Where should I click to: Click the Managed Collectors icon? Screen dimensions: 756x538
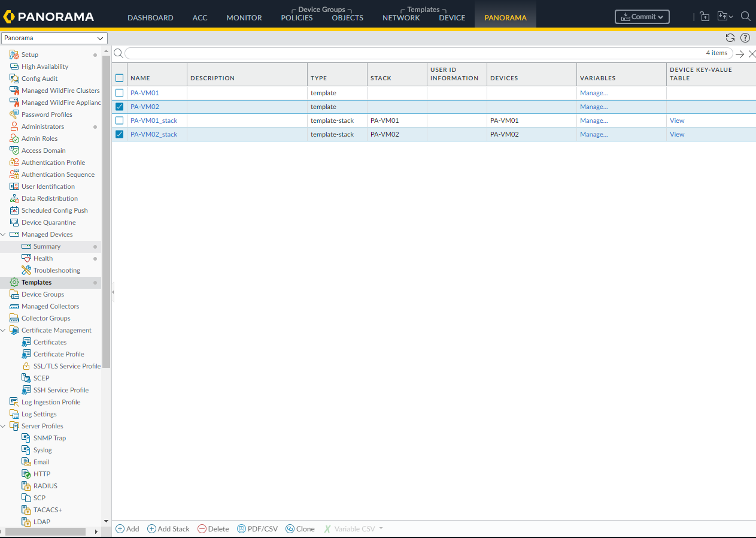click(x=14, y=306)
